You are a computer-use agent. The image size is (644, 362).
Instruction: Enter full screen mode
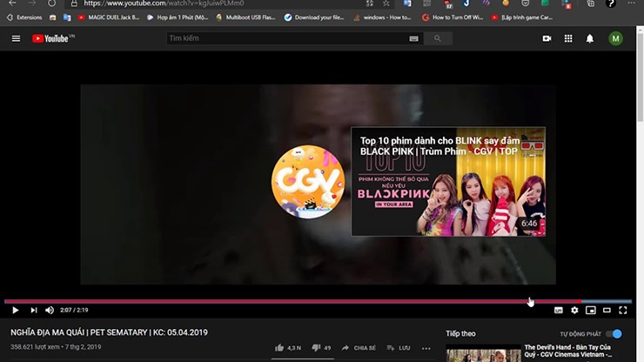coord(623,311)
